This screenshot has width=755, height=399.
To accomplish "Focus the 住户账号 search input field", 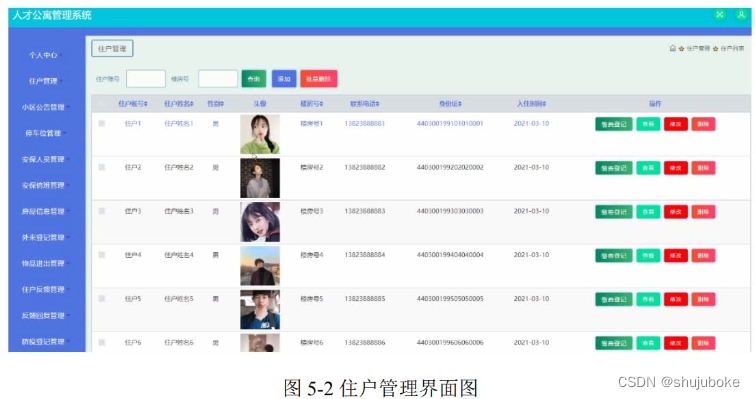I will (x=146, y=79).
